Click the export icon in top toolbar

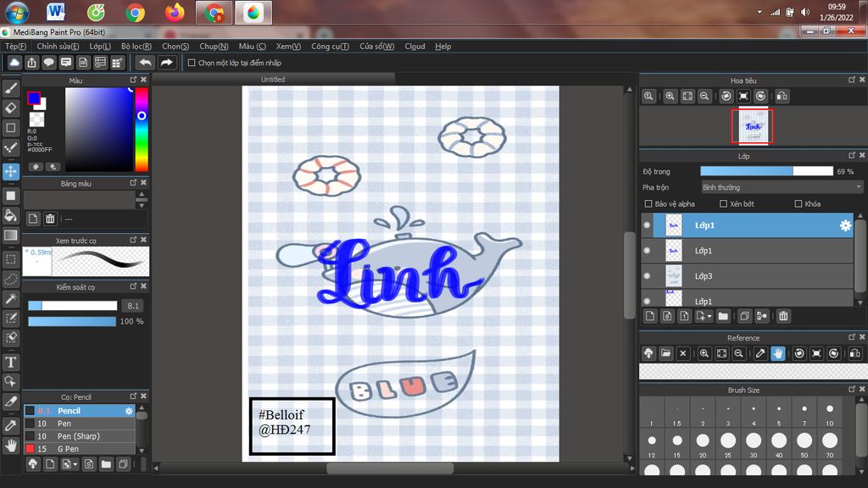click(x=32, y=63)
